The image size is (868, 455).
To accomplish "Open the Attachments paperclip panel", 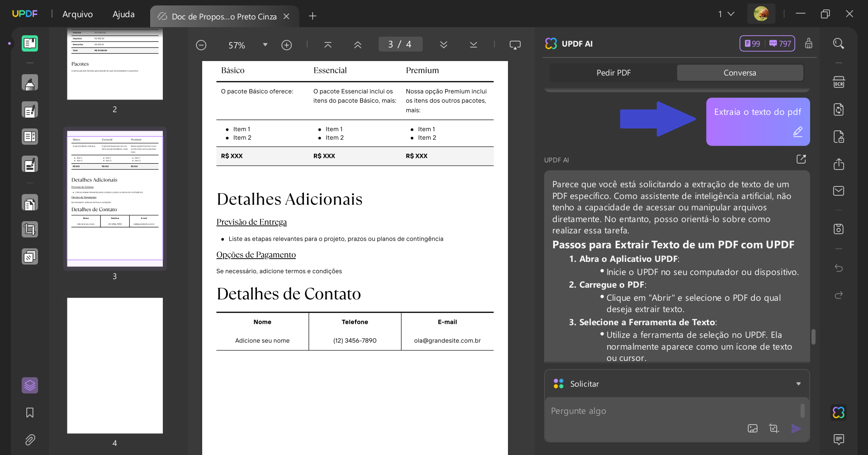I will click(30, 440).
